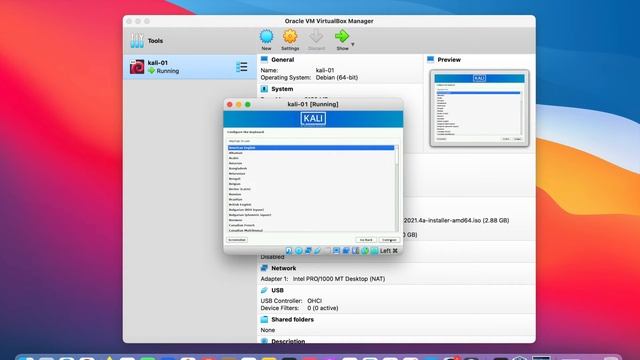Select the kali-01 running VM entry
This screenshot has height=360, width=640.
coord(190,67)
